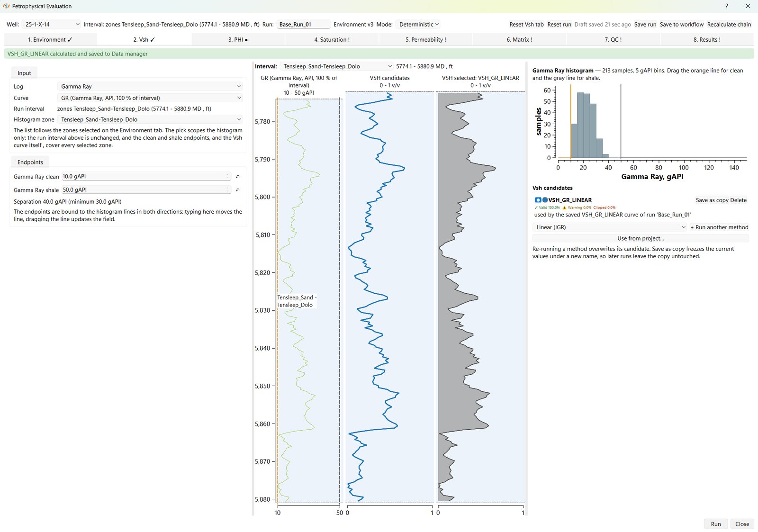Select the Input section tab
758x532 pixels.
click(24, 73)
